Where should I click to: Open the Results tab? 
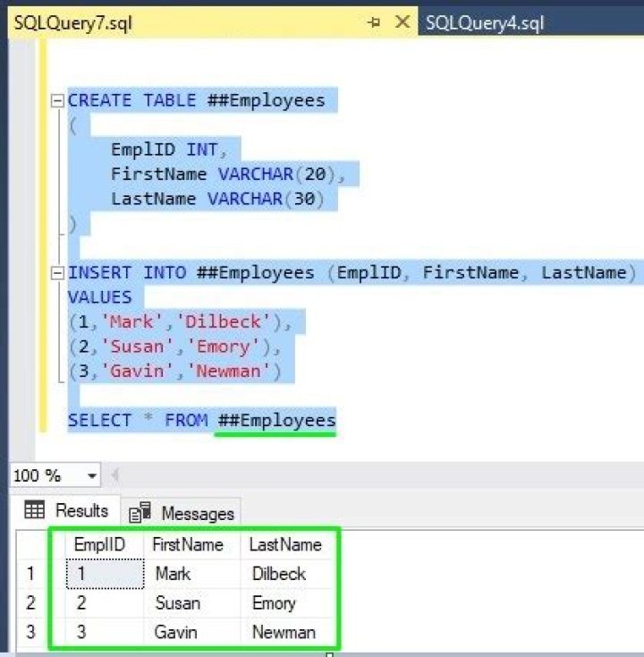(66, 511)
